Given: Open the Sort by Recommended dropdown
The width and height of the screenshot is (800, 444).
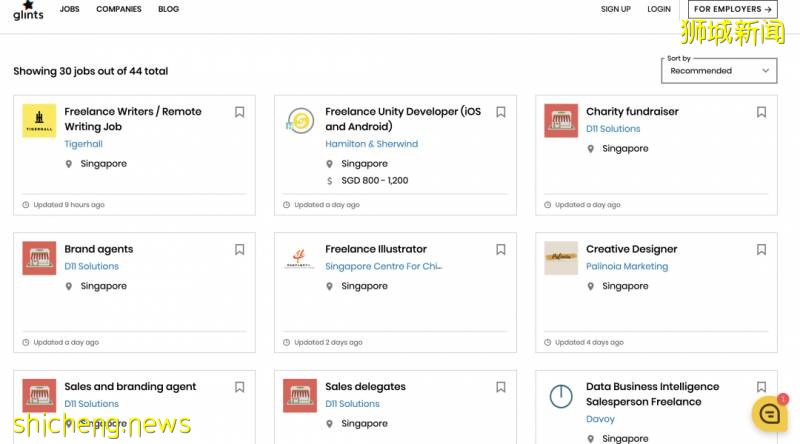Looking at the screenshot, I should click(x=720, y=71).
